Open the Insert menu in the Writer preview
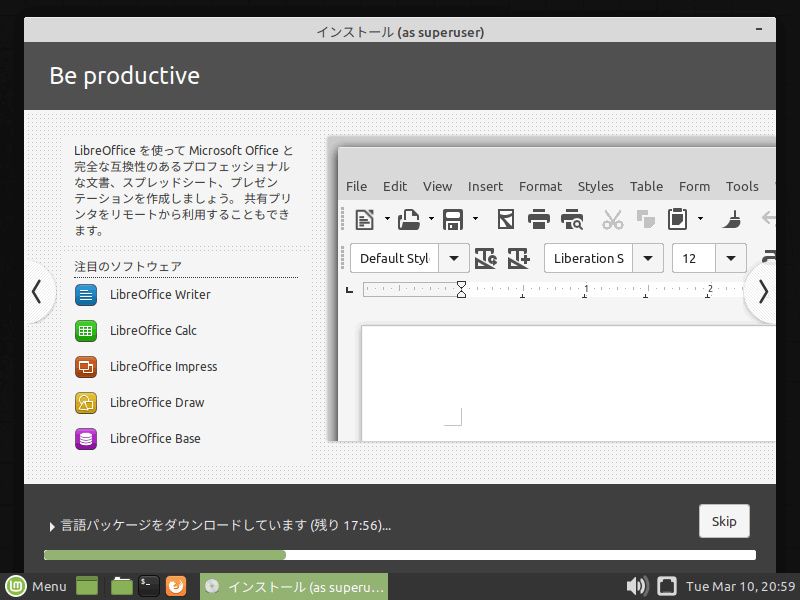The width and height of the screenshot is (800, 600). (485, 187)
